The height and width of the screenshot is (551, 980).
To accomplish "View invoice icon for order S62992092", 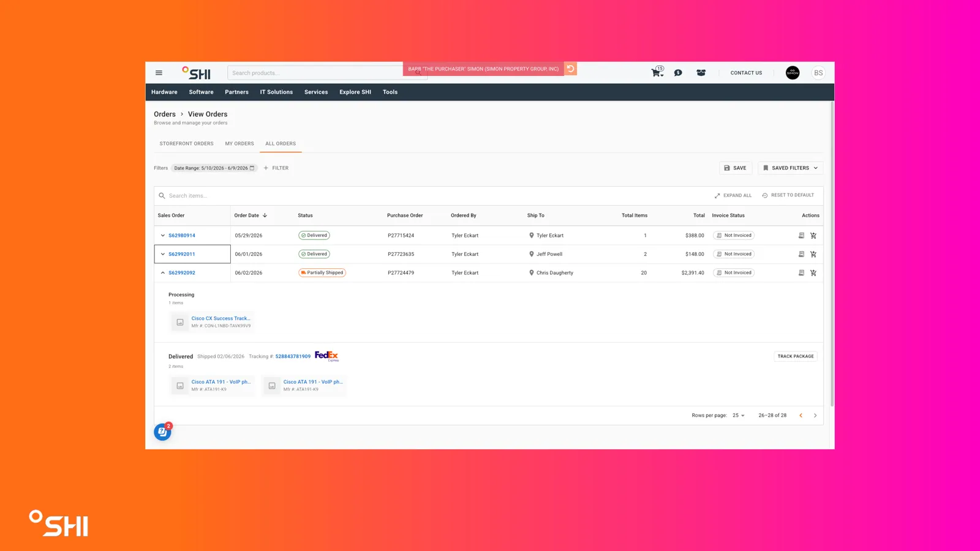I will pyautogui.click(x=801, y=273).
